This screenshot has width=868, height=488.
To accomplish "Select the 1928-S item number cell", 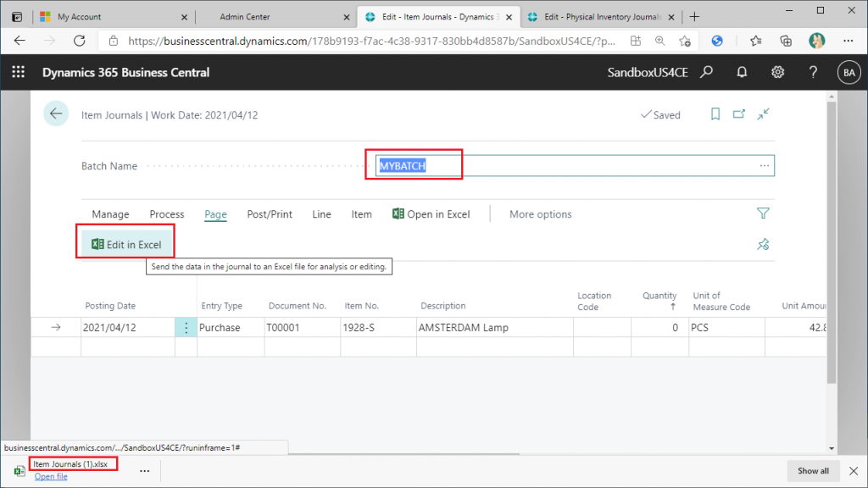I will coord(379,328).
